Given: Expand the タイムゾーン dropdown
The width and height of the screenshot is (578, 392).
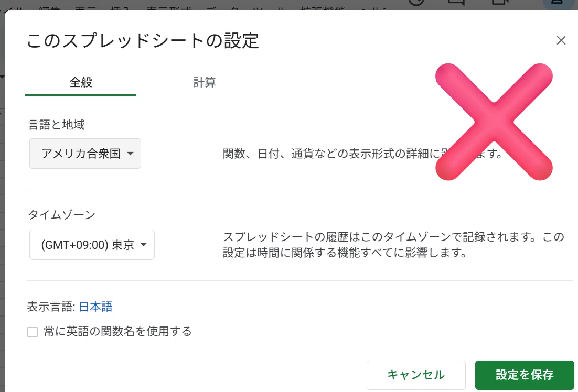Looking at the screenshot, I should 92,245.
